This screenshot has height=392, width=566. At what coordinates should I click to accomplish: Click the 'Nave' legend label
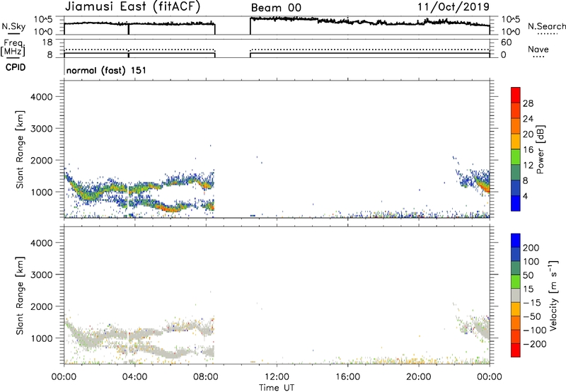(538, 50)
